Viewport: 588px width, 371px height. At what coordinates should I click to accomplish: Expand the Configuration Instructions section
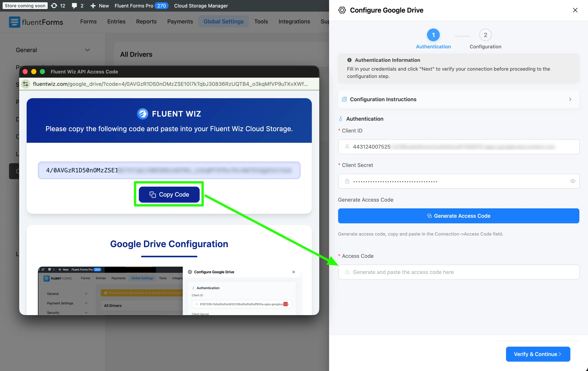click(x=570, y=99)
